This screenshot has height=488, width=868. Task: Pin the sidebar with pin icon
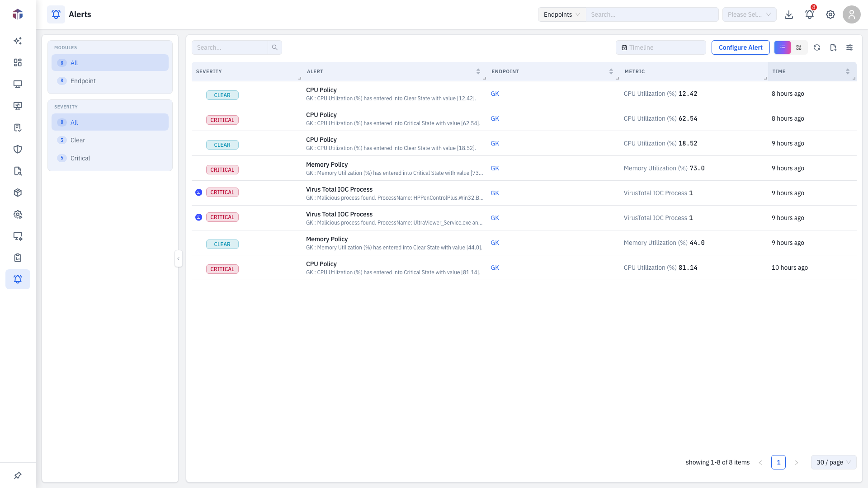(18, 475)
